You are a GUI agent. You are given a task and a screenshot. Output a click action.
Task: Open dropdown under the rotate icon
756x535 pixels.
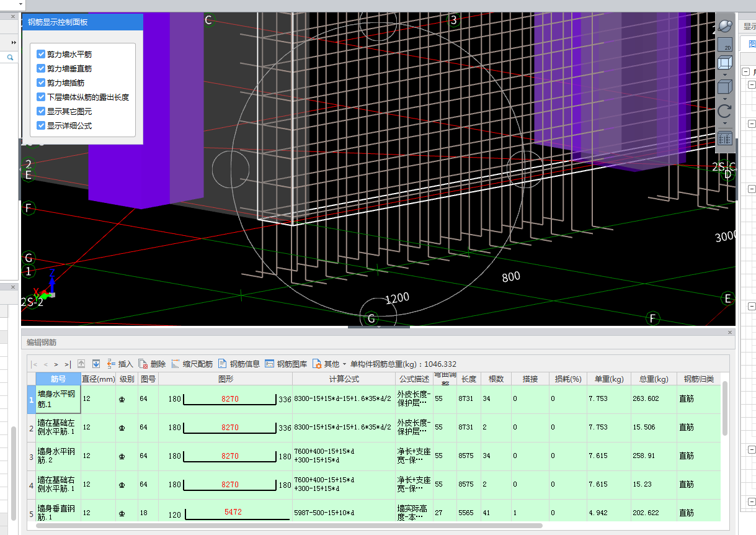click(x=725, y=124)
